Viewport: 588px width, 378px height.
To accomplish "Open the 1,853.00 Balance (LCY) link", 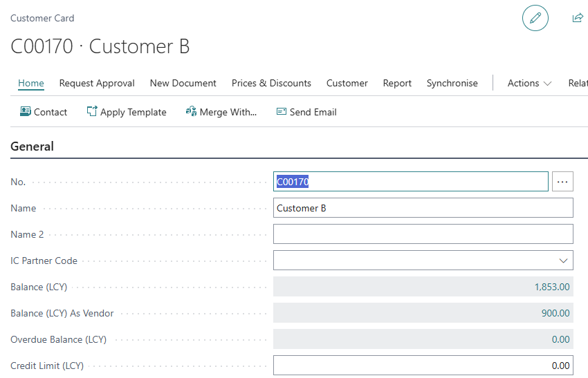I will [x=552, y=287].
